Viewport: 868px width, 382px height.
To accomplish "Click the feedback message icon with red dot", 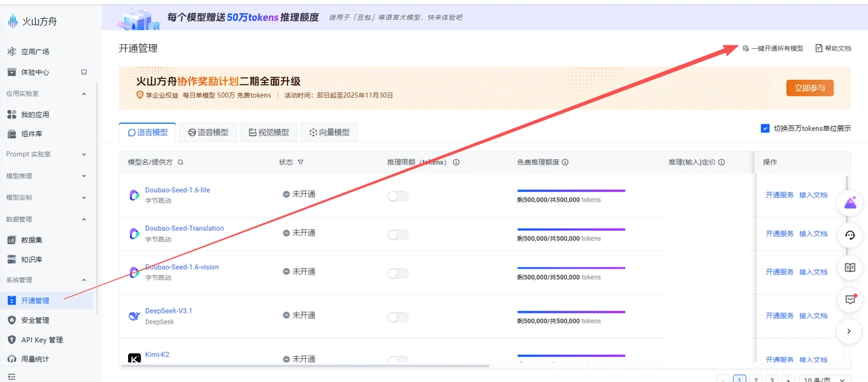I will (850, 299).
